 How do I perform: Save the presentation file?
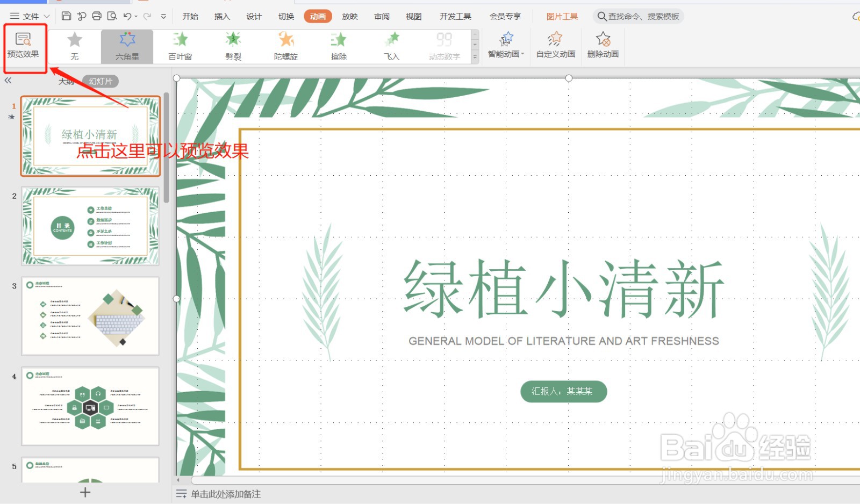tap(66, 16)
